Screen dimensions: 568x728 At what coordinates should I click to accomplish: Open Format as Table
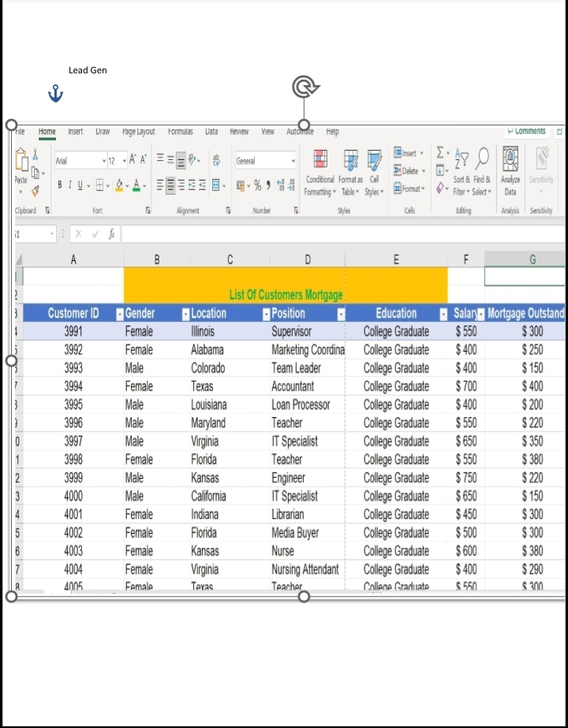tap(350, 173)
